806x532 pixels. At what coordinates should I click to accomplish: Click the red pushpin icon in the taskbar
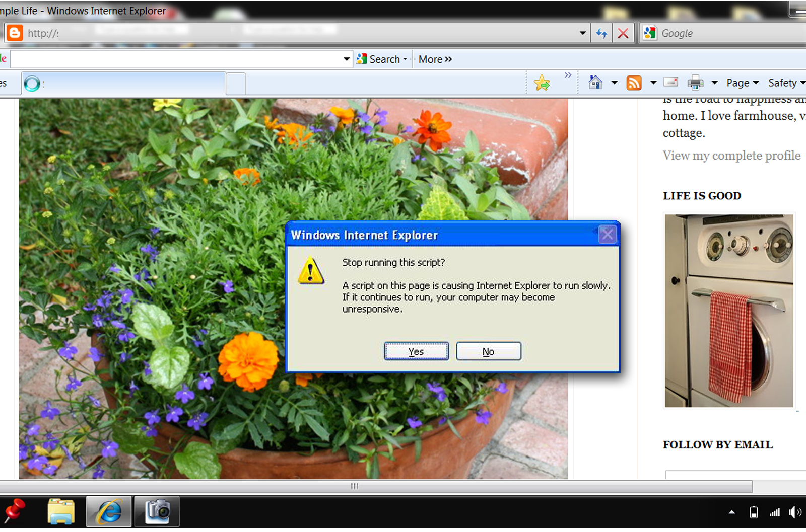tap(15, 511)
